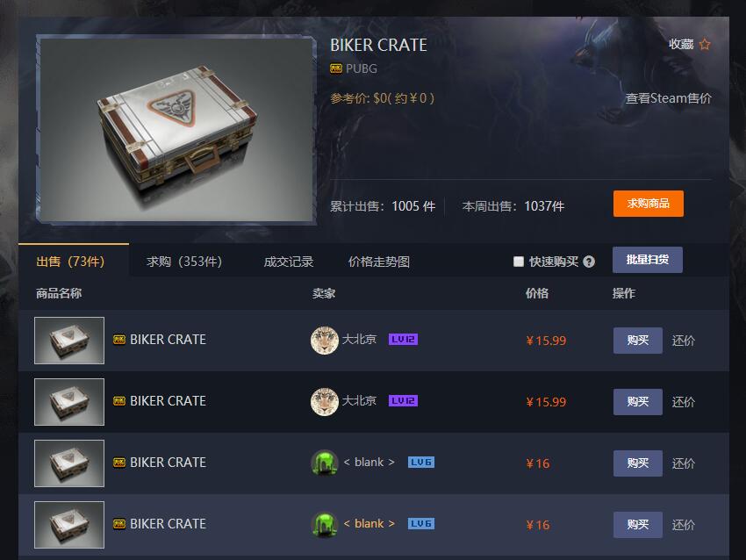
Task: Click the crate thumbnail in the second listing
Action: [x=69, y=402]
